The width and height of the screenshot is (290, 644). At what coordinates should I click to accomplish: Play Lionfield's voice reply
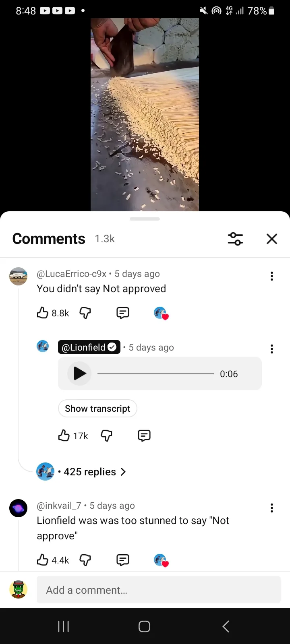pyautogui.click(x=79, y=374)
